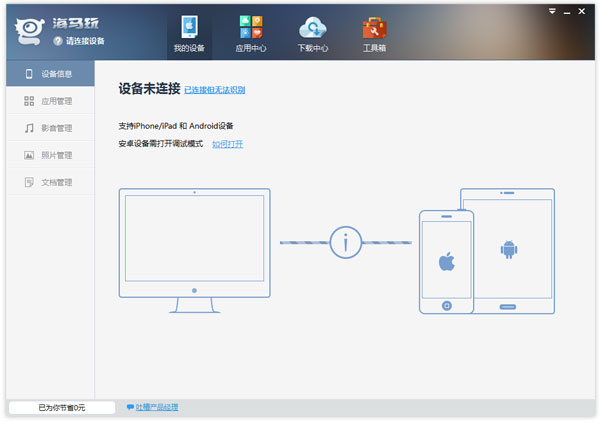600x423 pixels.
Task: Open the 应用中心 colorful tiles icon
Action: 251,27
